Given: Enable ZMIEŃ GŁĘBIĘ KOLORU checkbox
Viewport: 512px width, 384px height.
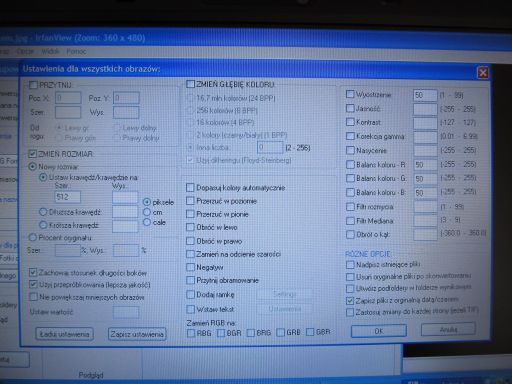Looking at the screenshot, I should (190, 84).
